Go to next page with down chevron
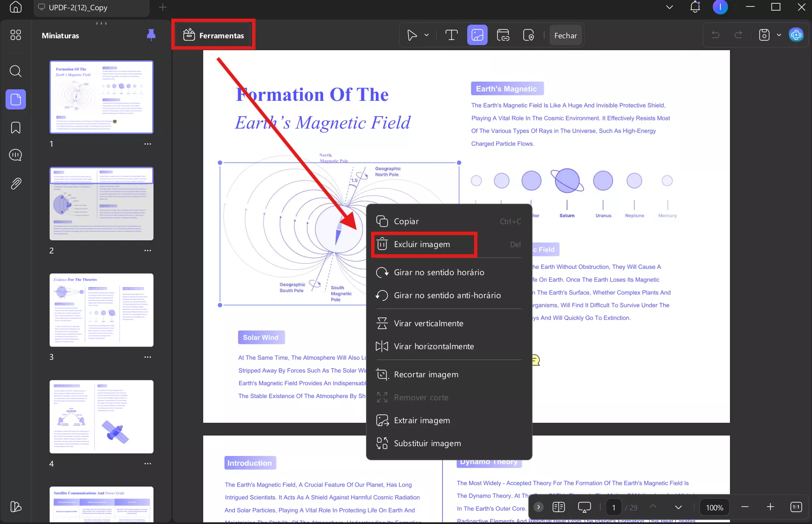Screen dimensions: 812x524 (x=679, y=507)
